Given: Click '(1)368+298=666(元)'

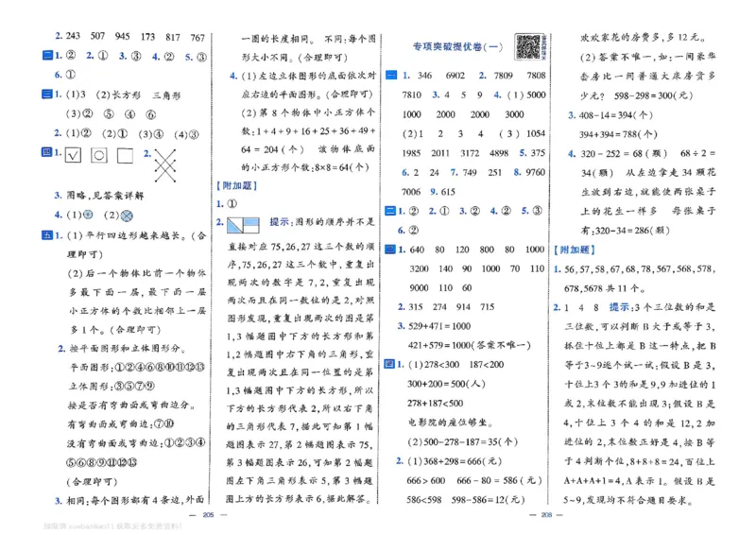Looking at the screenshot, I should click(455, 461).
